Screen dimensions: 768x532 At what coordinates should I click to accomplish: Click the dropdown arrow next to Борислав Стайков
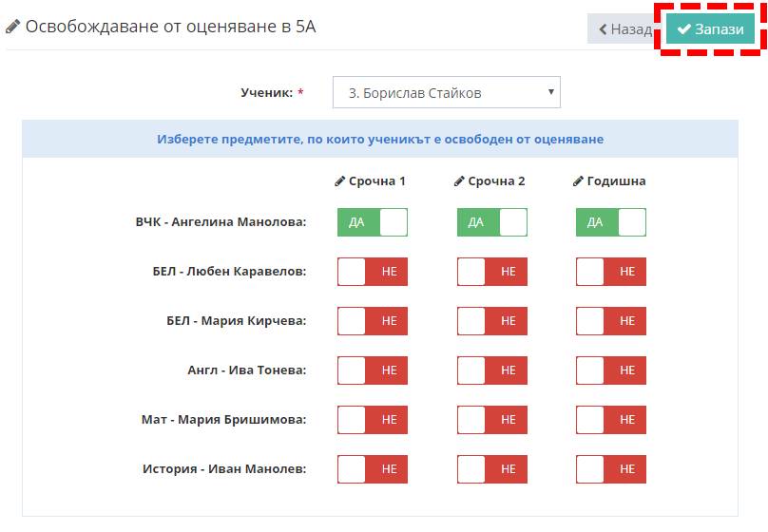(x=551, y=92)
